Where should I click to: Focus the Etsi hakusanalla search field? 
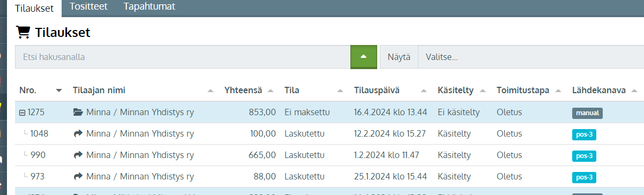(183, 57)
